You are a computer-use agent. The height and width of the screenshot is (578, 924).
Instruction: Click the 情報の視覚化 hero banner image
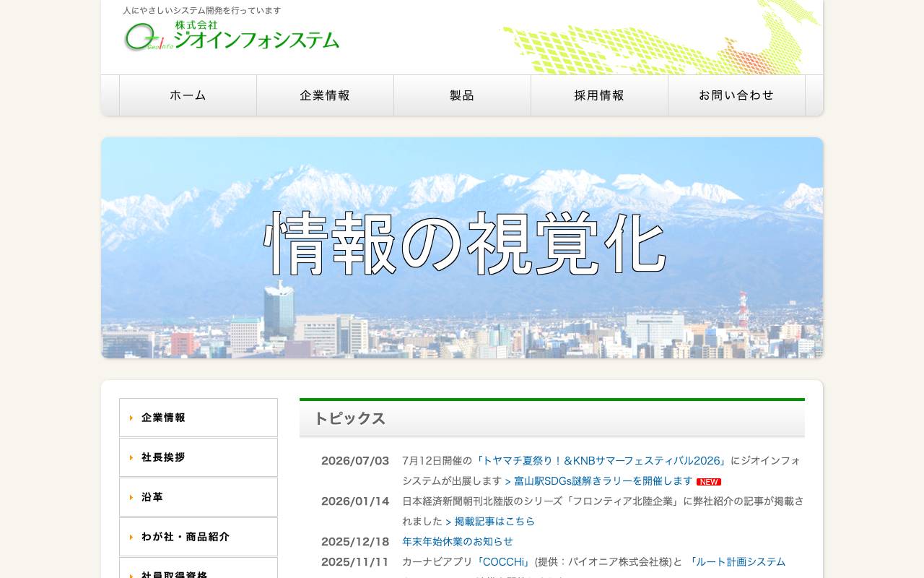(462, 248)
